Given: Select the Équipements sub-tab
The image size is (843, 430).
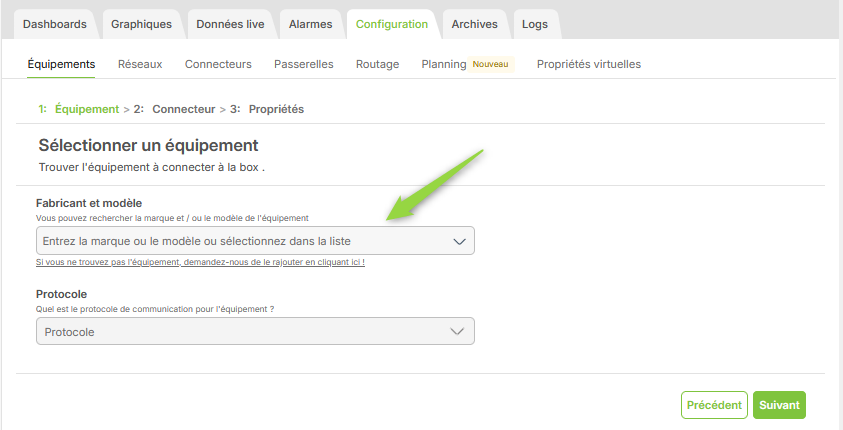Looking at the screenshot, I should point(61,64).
